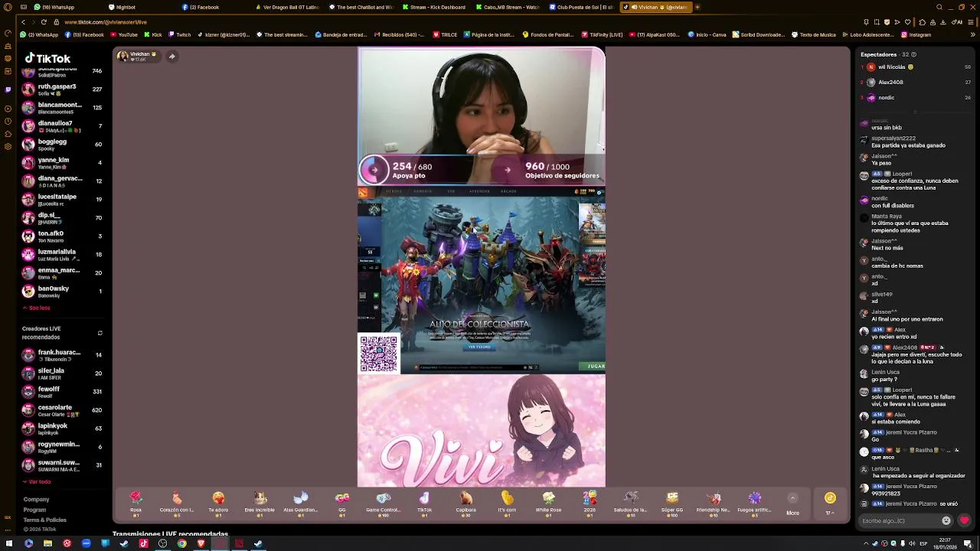Image resolution: width=980 pixels, height=551 pixels.
Task: Open the emoji picker in chat input
Action: (946, 520)
